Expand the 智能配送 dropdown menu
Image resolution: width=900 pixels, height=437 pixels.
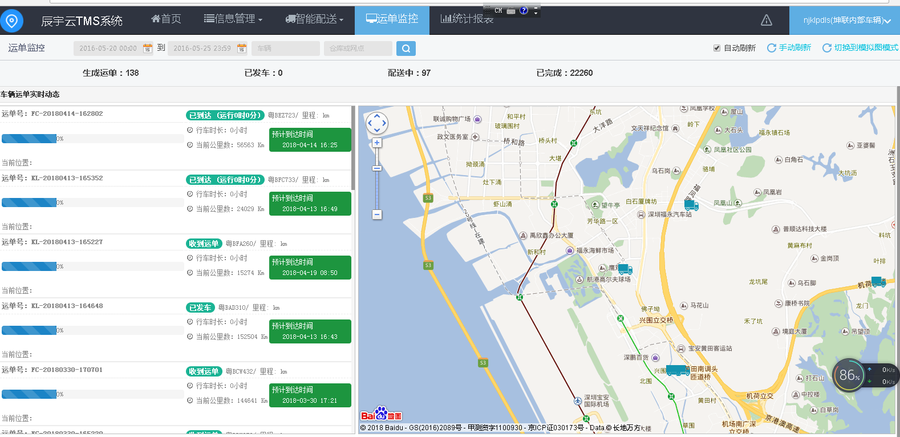click(x=315, y=19)
